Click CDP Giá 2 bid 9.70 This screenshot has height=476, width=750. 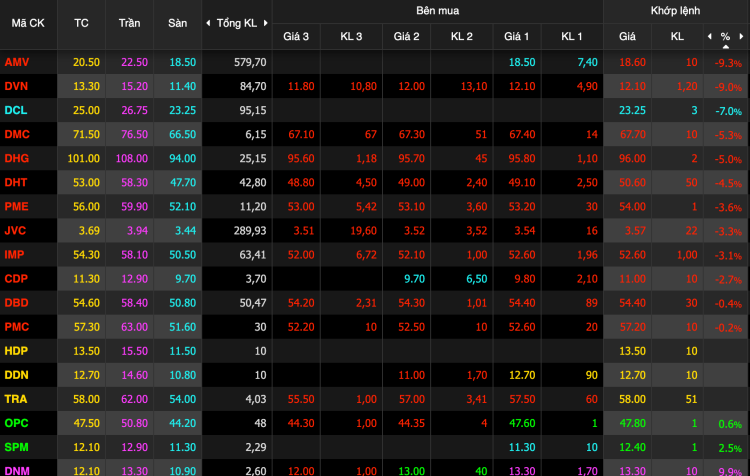(414, 278)
